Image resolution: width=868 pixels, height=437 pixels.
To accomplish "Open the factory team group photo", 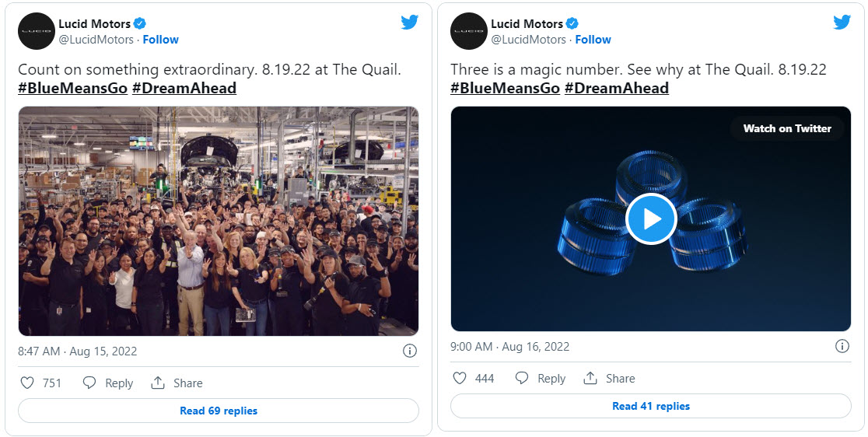I will [x=219, y=221].
